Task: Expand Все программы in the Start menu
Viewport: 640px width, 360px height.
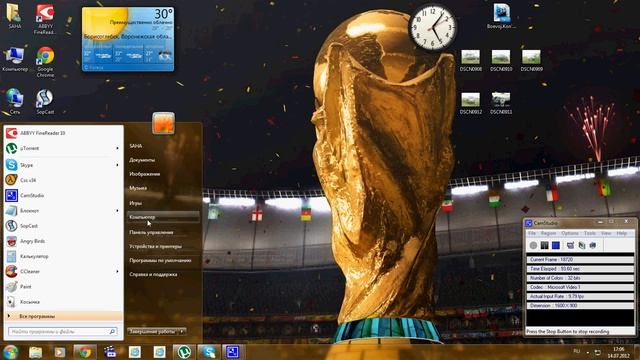Action: coord(63,316)
